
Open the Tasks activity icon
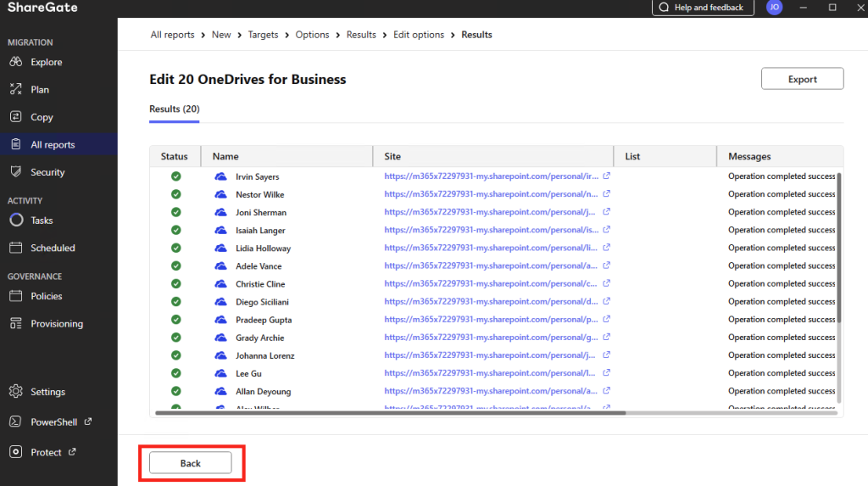click(x=16, y=220)
